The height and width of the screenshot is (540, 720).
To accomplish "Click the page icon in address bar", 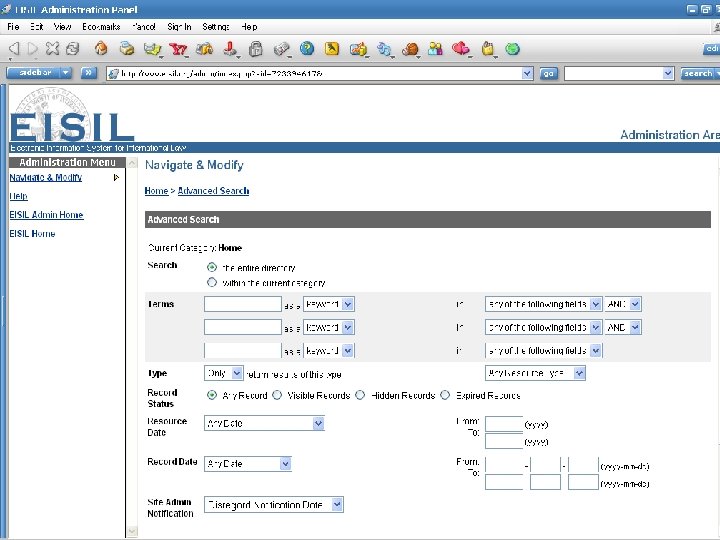I will pyautogui.click(x=113, y=73).
